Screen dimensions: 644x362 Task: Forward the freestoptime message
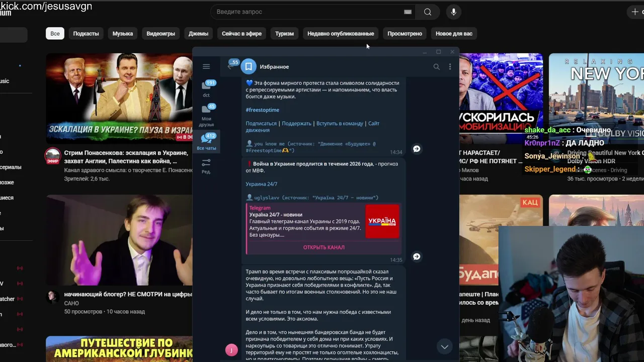pyautogui.click(x=417, y=149)
